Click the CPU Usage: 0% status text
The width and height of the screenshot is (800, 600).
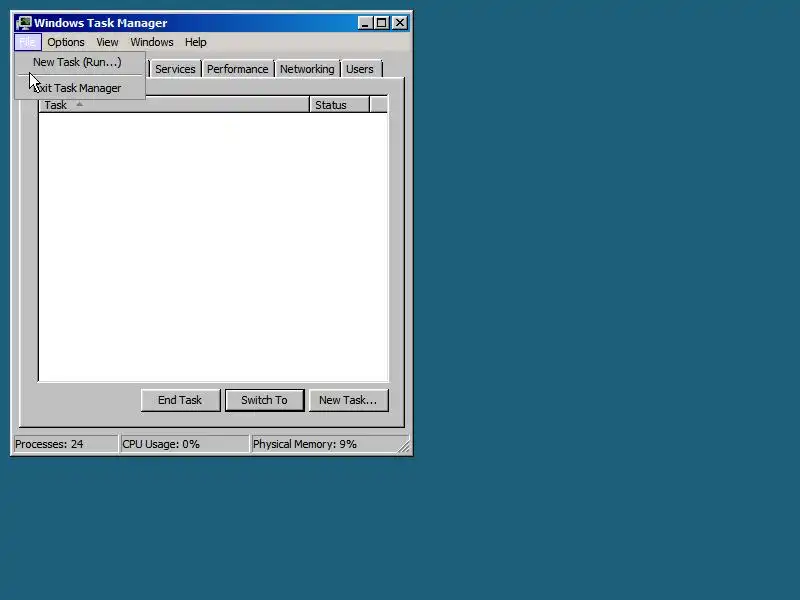161,444
